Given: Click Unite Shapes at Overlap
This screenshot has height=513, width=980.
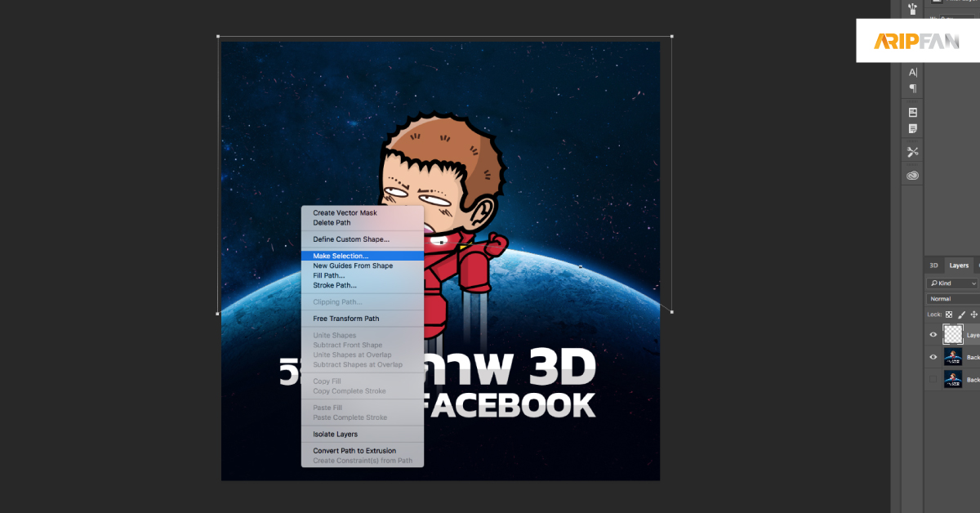Looking at the screenshot, I should point(352,355).
